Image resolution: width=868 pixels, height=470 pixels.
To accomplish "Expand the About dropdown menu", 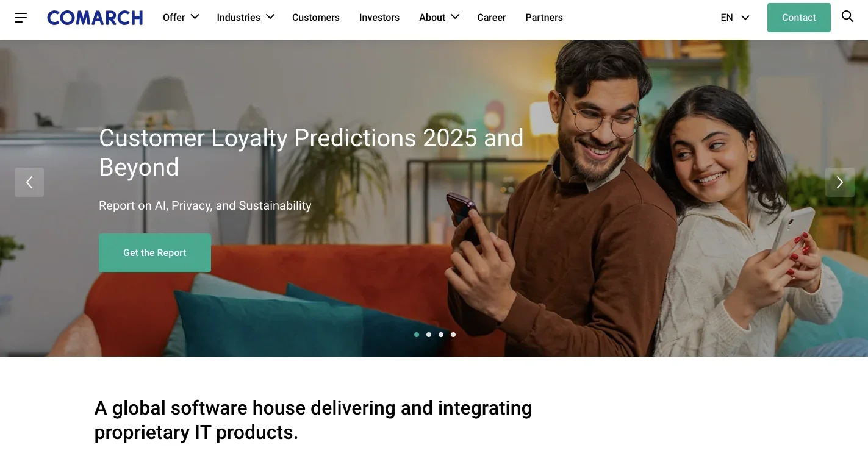I will point(439,17).
